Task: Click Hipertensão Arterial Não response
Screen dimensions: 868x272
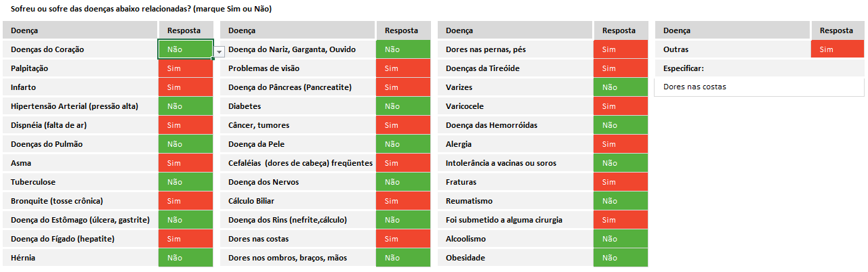Action: (x=185, y=106)
